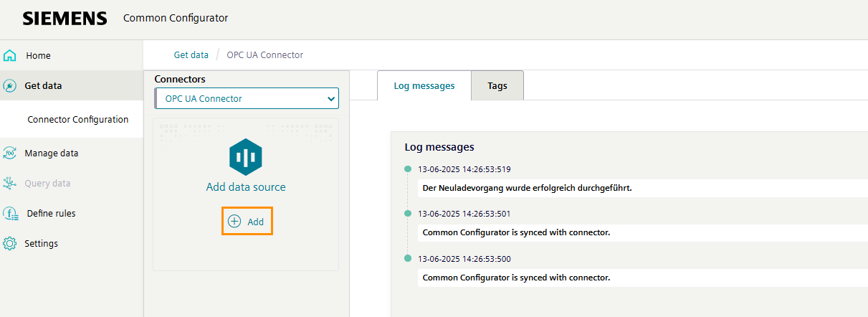Click the OPC UA Connector breadcrumb
Image resolution: width=868 pixels, height=317 pixels.
pyautogui.click(x=265, y=55)
